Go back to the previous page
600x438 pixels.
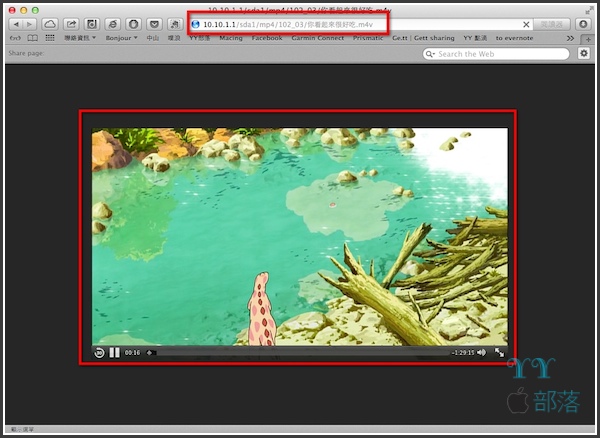(x=16, y=24)
